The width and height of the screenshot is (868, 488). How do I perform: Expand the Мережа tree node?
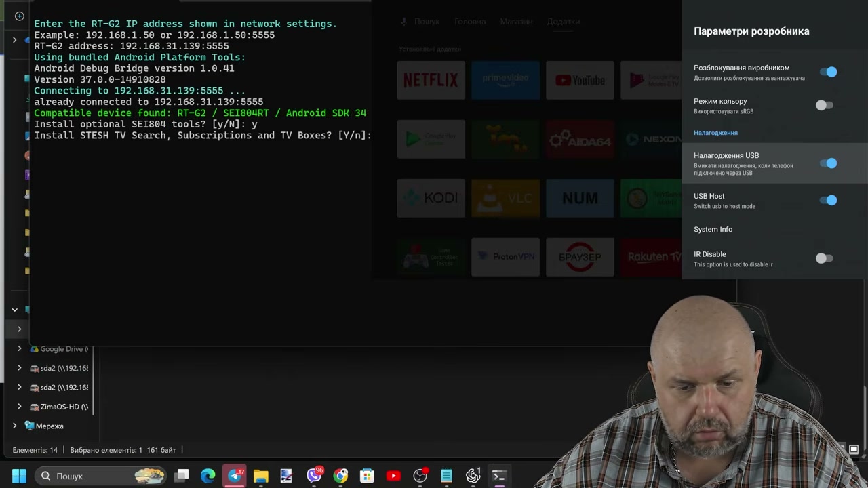coord(14,426)
